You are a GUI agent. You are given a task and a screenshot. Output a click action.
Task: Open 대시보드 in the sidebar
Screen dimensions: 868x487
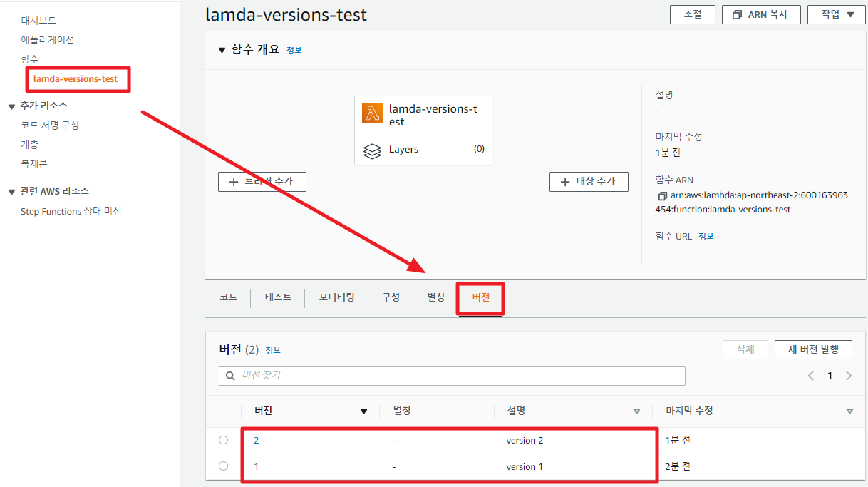38,21
